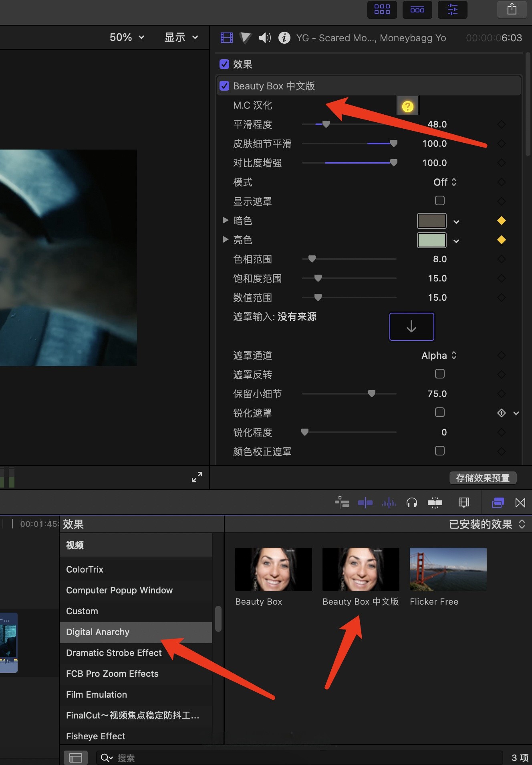The image size is (532, 765).
Task: Enable the 遮罩反转 checkbox
Action: pyautogui.click(x=440, y=374)
